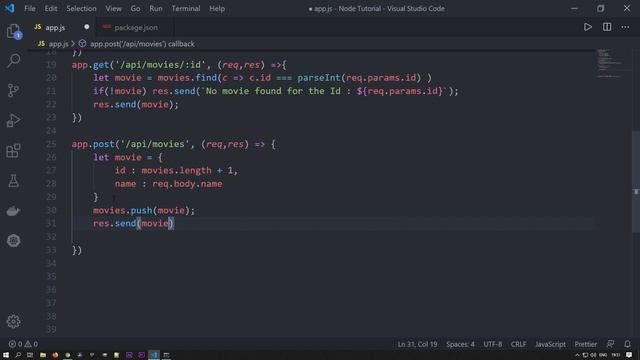Open Task View on the taskbar
640x360 pixels.
coord(30,355)
